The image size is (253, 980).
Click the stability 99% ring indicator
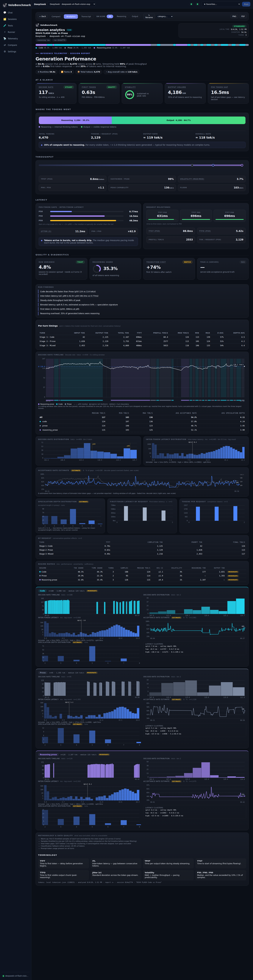coord(130,94)
